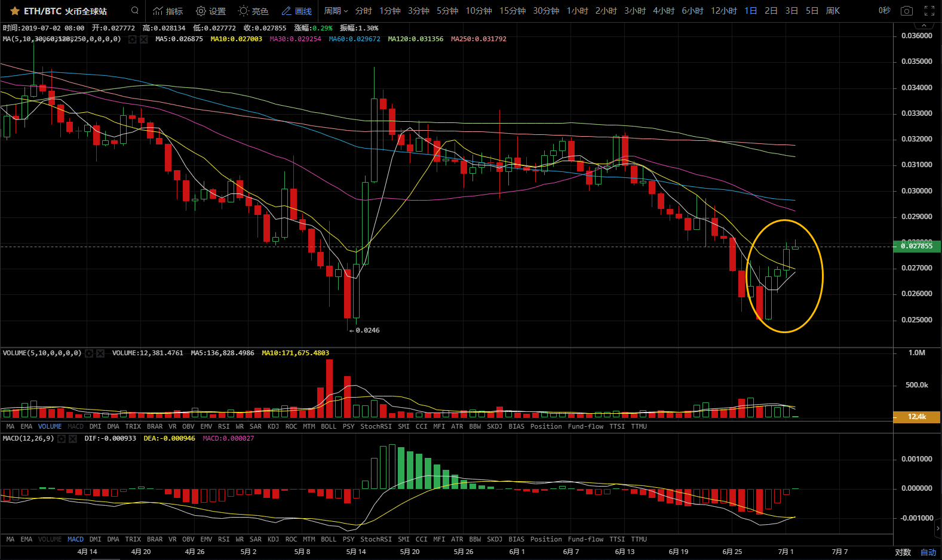
Task: Select OBV in bottom pane indicator row
Action: [x=188, y=539]
